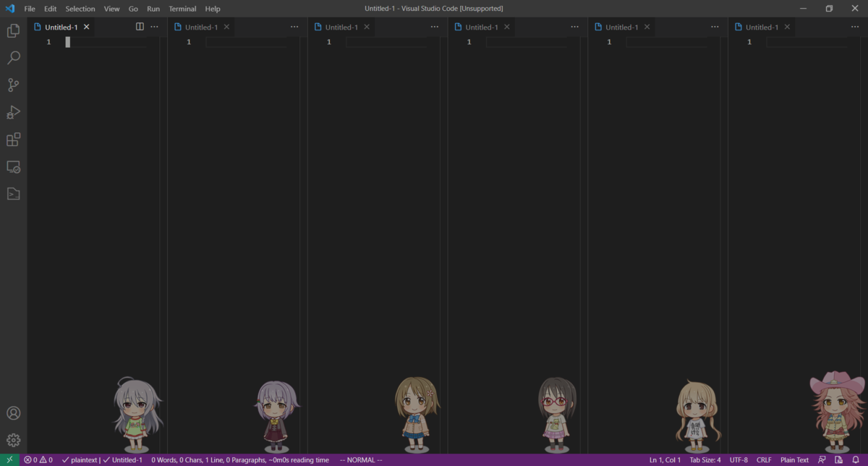Select language mode via Plain Text

point(794,459)
